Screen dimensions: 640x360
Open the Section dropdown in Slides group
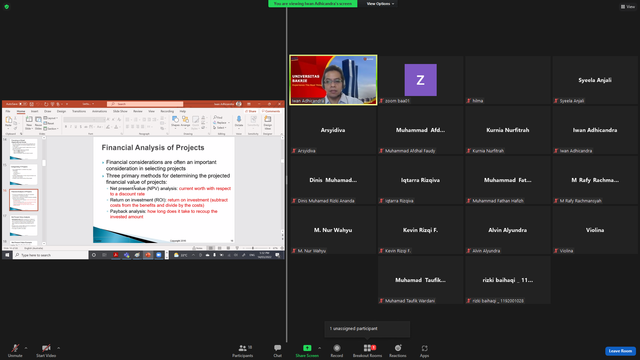[x=51, y=129]
